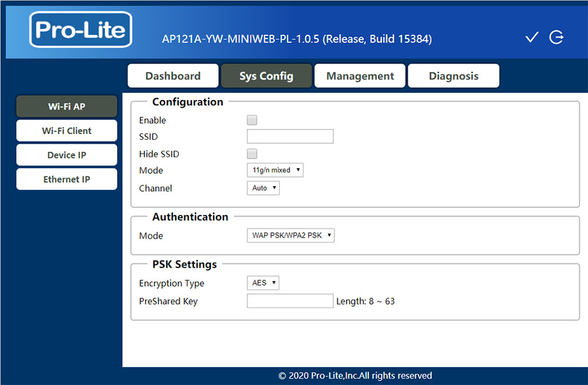This screenshot has width=588, height=385.
Task: Click into the SSID input field
Action: tap(290, 137)
